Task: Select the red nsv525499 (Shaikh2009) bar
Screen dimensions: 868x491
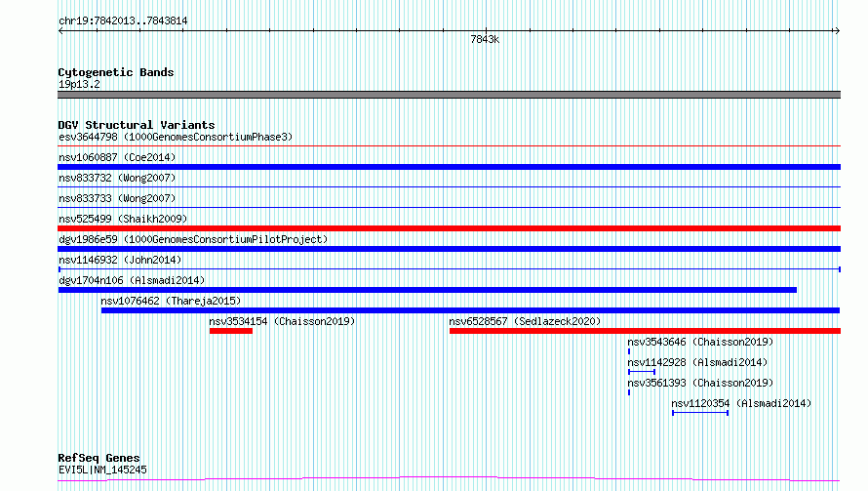Action: 449,228
